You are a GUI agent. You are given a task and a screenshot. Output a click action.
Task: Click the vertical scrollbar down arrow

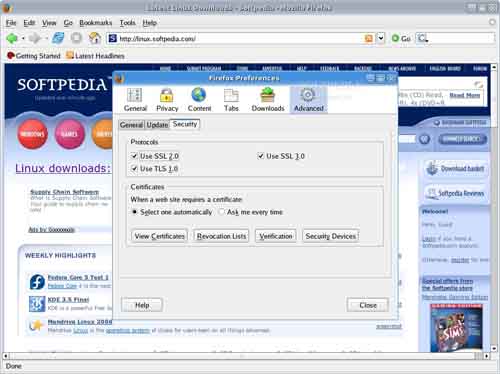click(x=494, y=349)
